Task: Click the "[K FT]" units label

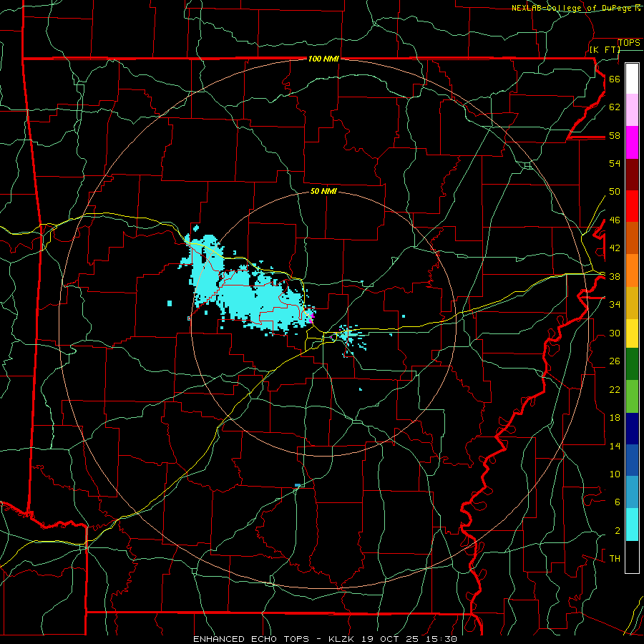Action: [x=605, y=49]
